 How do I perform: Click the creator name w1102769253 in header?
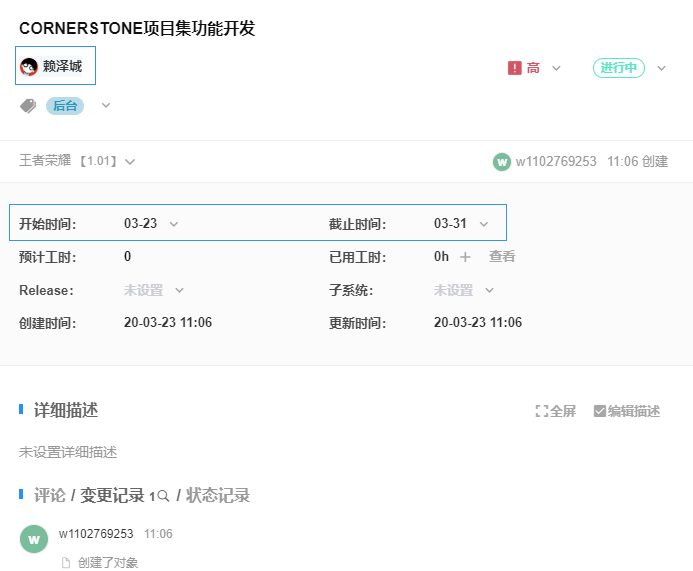coord(556,161)
